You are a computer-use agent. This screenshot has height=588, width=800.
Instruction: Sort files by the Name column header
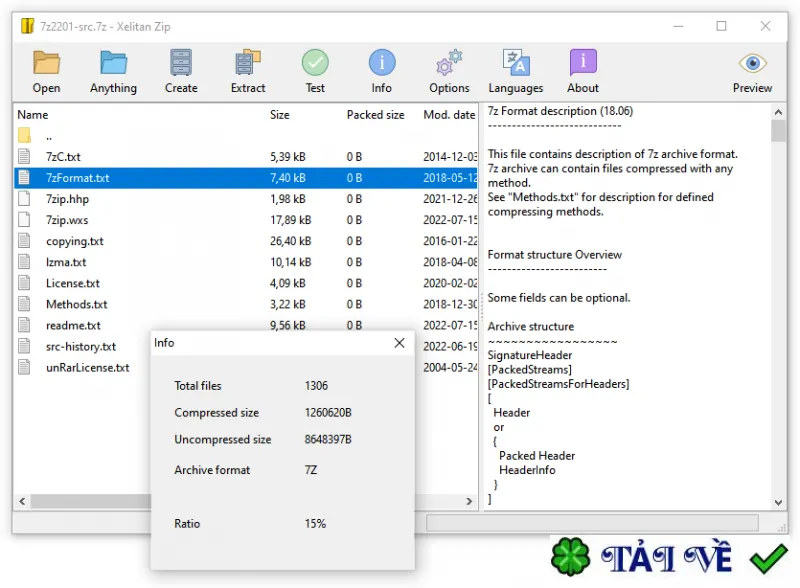(x=33, y=115)
